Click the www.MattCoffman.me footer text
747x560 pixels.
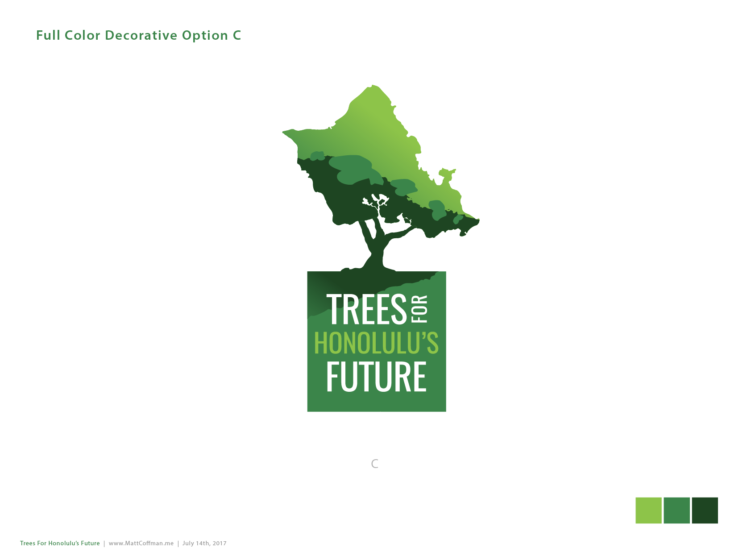coord(141,543)
